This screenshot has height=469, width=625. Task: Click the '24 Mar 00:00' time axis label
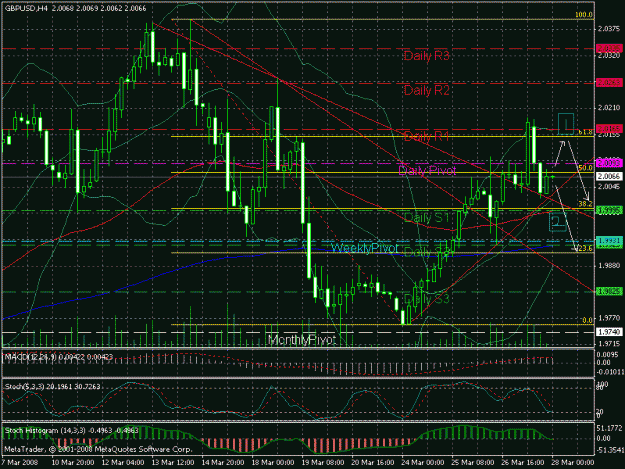click(x=423, y=462)
